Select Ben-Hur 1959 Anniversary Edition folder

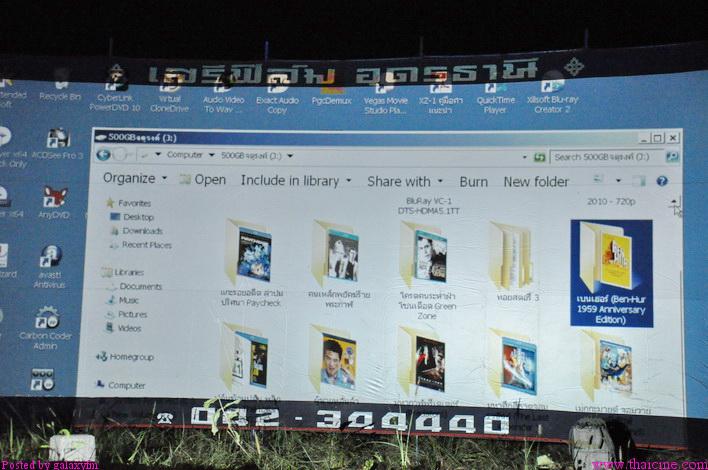[x=611, y=273]
